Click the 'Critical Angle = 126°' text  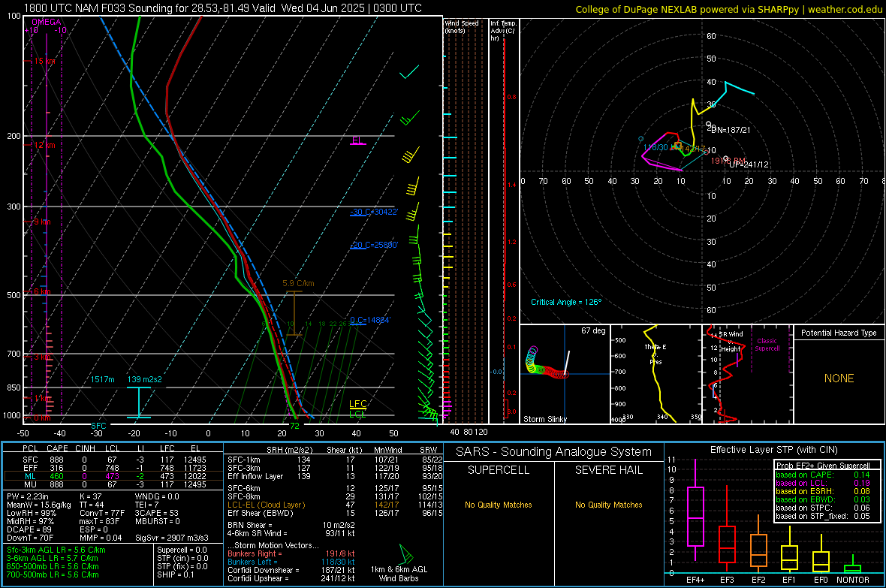[566, 302]
